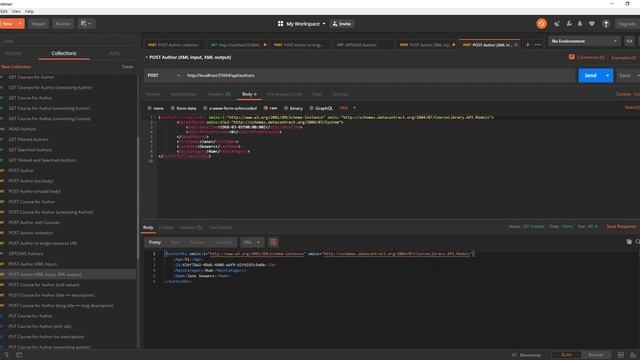The height and width of the screenshot is (360, 640).
Task: Click the new window icon in toolbar
Action: [x=86, y=24]
